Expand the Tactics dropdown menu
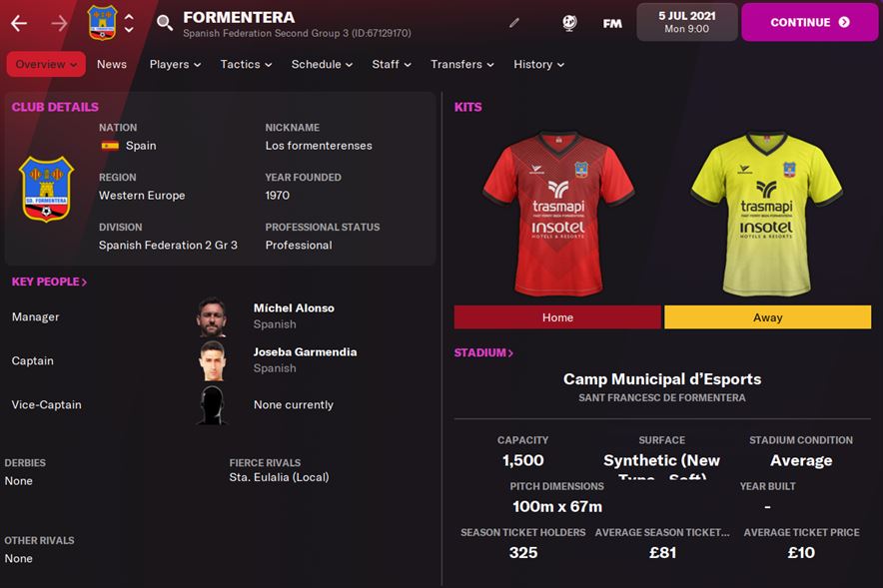This screenshot has height=588, width=883. point(246,64)
